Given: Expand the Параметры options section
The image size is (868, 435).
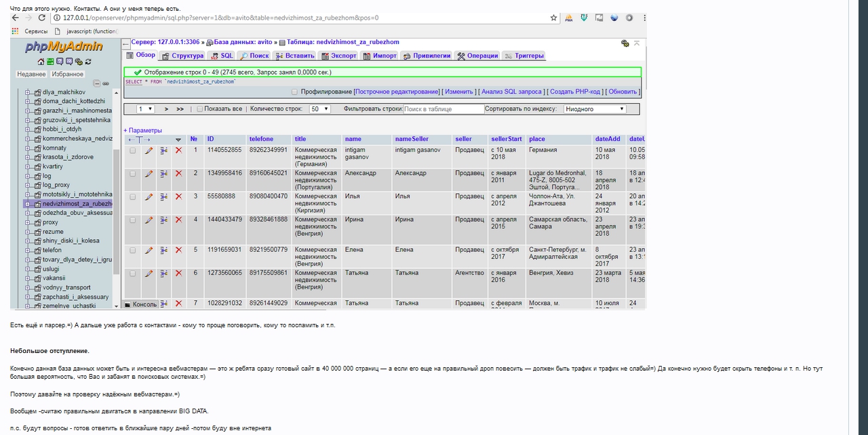Looking at the screenshot, I should (x=143, y=130).
